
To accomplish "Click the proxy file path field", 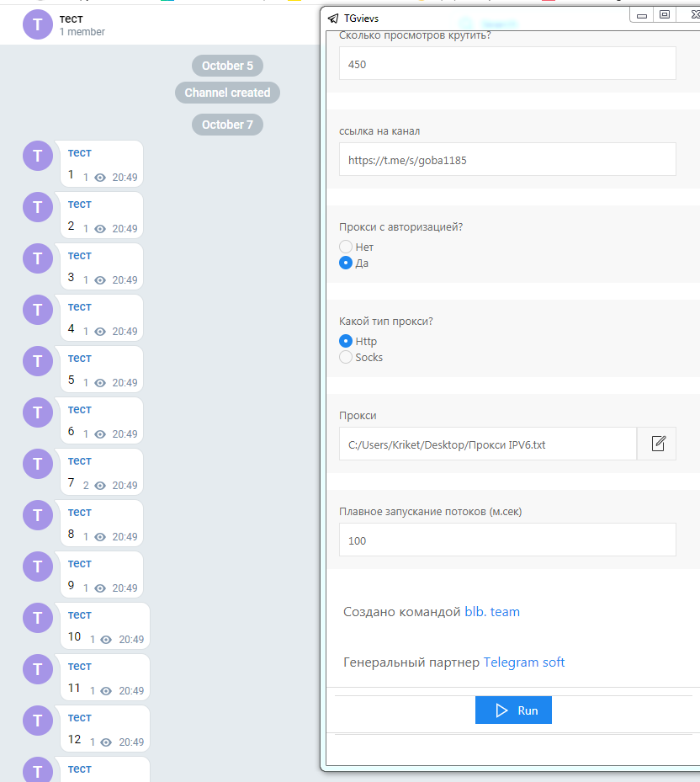I will pyautogui.click(x=488, y=444).
